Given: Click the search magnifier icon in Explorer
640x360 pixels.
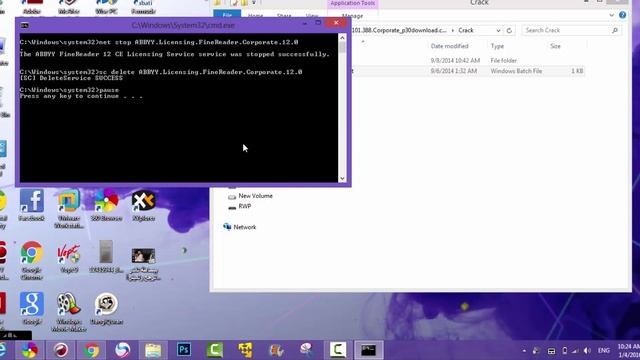Looking at the screenshot, I should 615,30.
